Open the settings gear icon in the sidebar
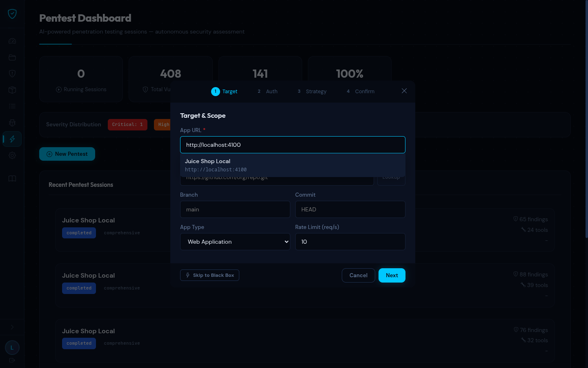This screenshot has width=588, height=368. 12,155
